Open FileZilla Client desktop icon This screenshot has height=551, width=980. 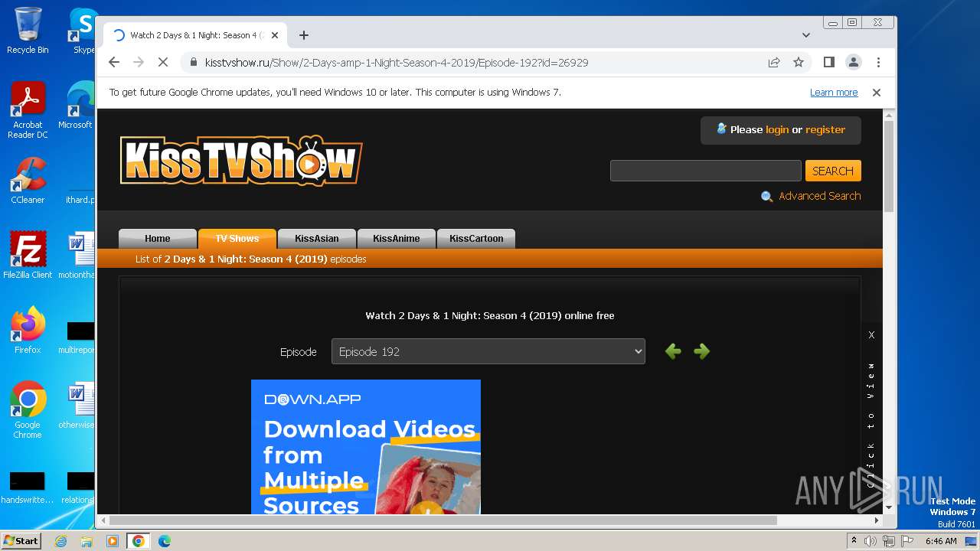coord(28,256)
